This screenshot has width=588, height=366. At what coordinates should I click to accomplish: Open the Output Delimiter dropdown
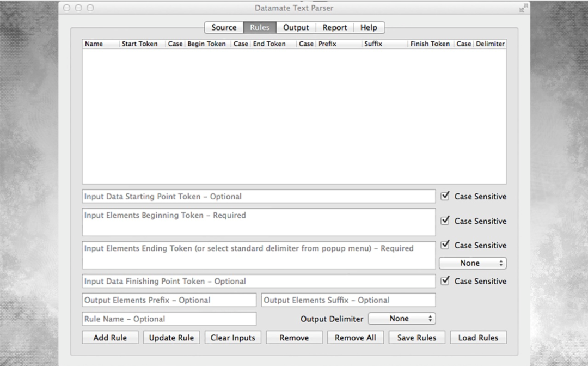(x=402, y=319)
